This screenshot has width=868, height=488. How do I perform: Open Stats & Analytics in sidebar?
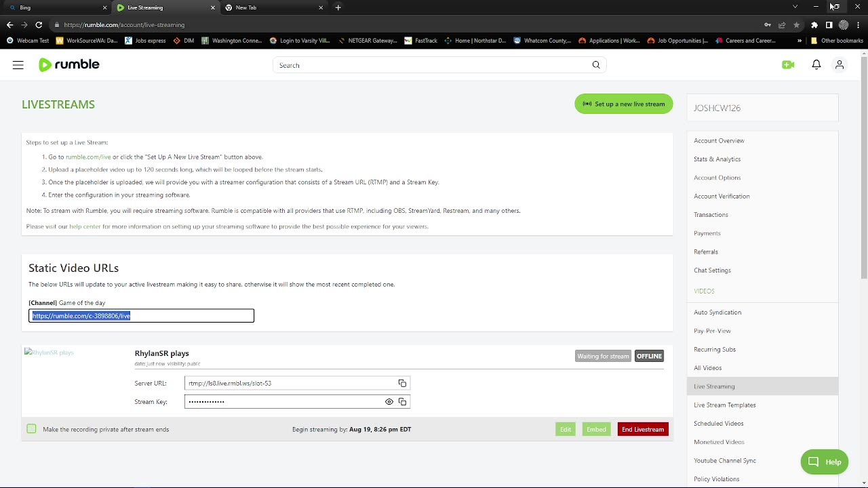[717, 159]
